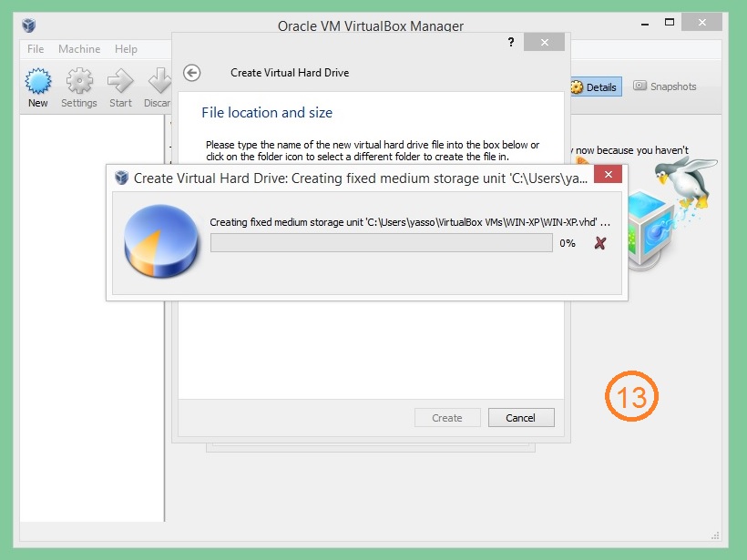Click the VirtualBox icon in progress dialog title
747x560 pixels.
pos(122,178)
